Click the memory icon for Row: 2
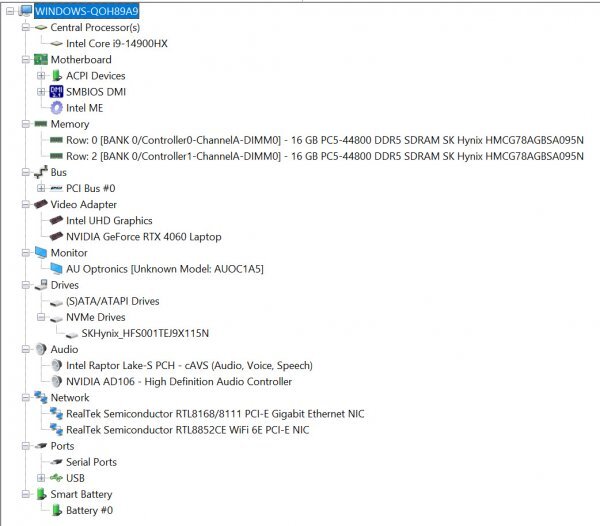 tap(56, 156)
